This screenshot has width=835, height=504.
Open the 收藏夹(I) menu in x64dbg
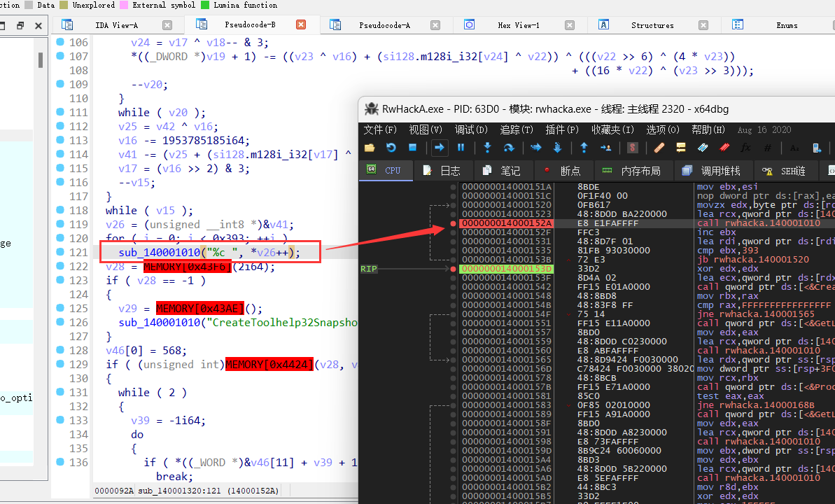(x=613, y=129)
